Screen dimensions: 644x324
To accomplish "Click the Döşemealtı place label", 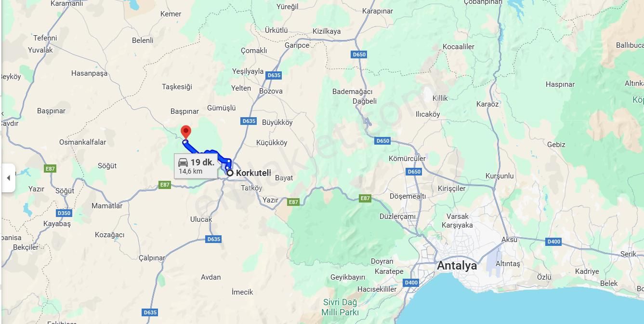I will tap(407, 196).
